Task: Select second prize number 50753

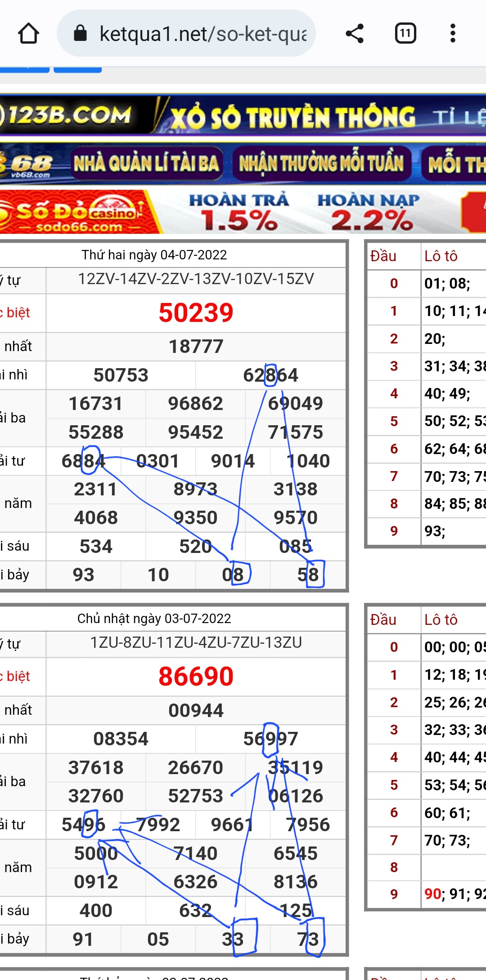Action: (121, 375)
